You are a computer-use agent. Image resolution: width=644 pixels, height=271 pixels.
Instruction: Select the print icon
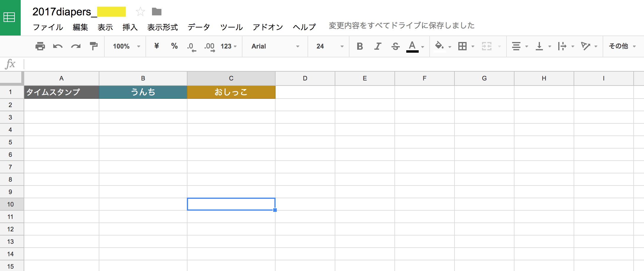point(41,46)
